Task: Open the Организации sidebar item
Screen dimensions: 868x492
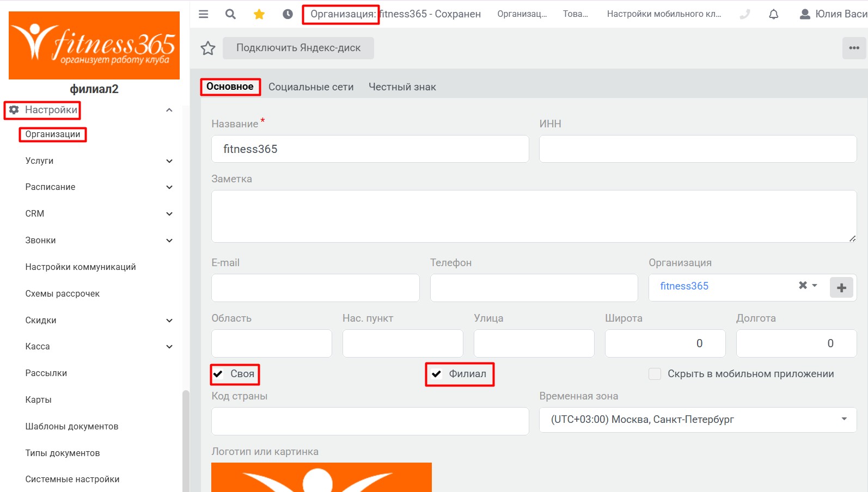Action: click(53, 134)
